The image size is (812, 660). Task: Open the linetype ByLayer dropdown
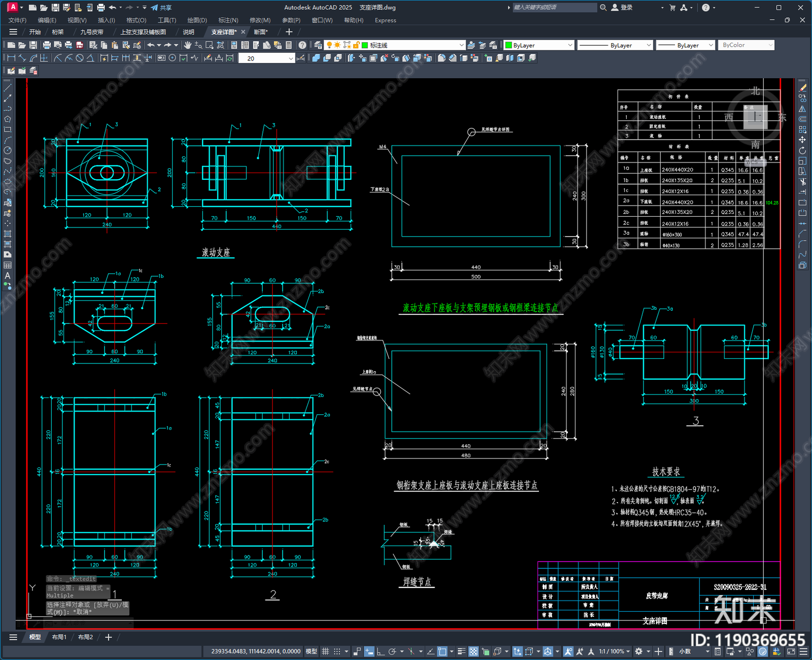pos(648,45)
